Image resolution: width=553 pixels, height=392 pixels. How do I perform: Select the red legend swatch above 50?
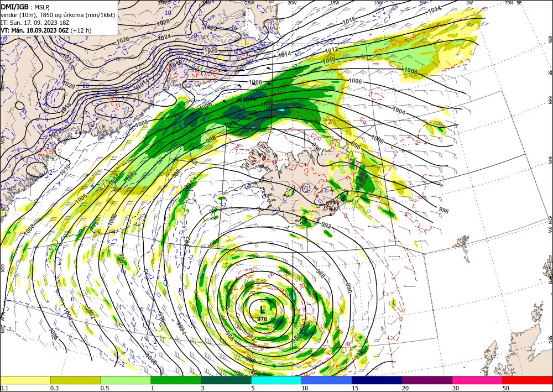coord(528,380)
